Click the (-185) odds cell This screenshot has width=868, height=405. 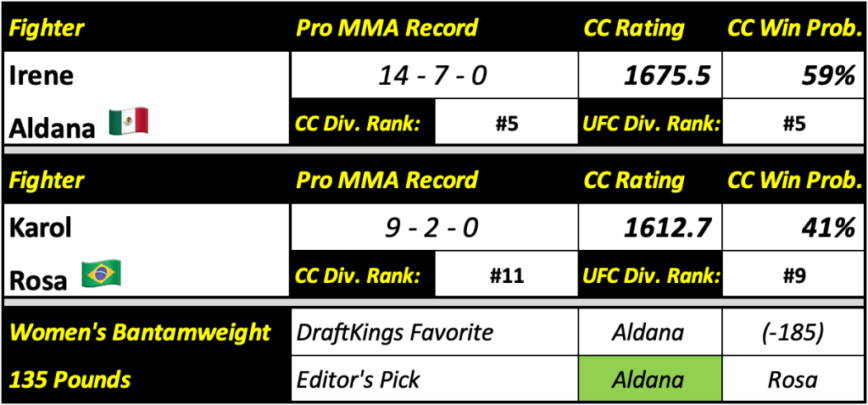point(793,331)
